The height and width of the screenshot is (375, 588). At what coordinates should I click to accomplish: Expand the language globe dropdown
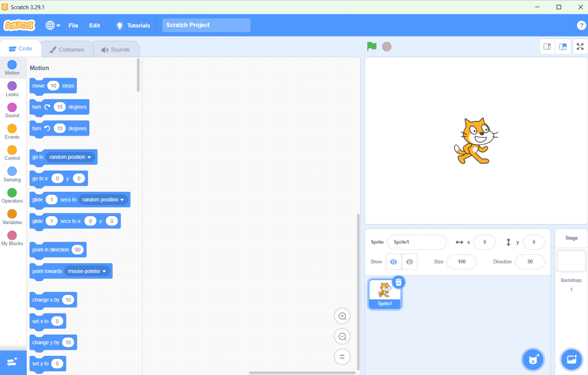coord(52,25)
